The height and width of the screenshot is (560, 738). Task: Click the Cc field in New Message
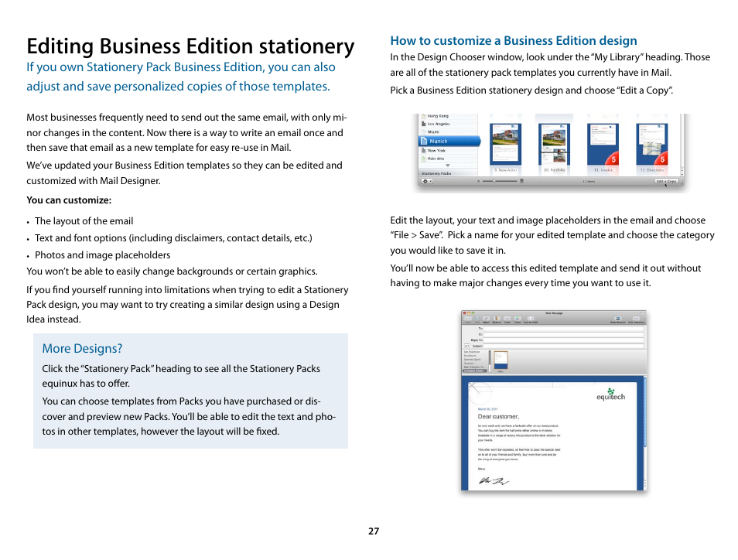563,334
